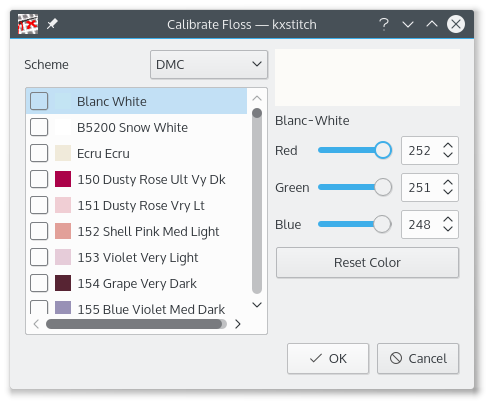
Task: Confirm with the OK button
Action: pyautogui.click(x=328, y=358)
